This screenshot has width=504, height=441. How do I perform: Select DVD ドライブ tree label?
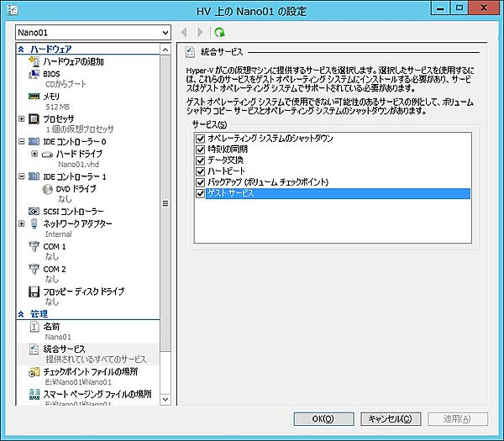click(76, 189)
